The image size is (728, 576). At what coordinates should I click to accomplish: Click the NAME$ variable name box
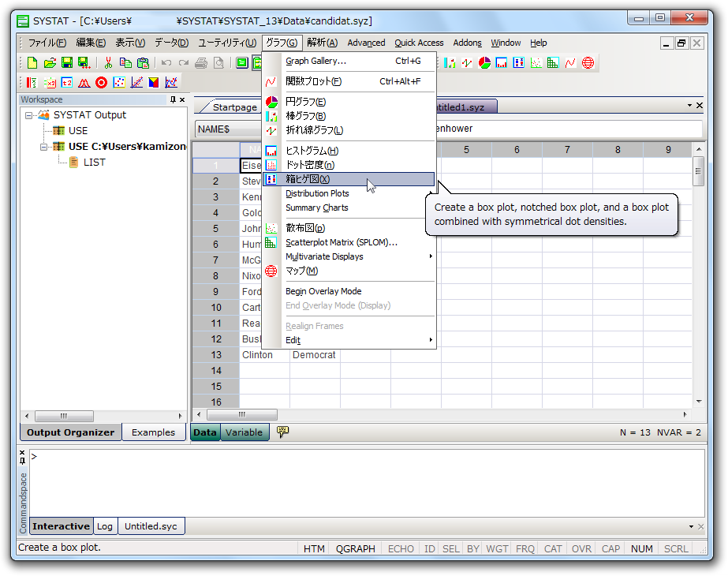pyautogui.click(x=229, y=129)
